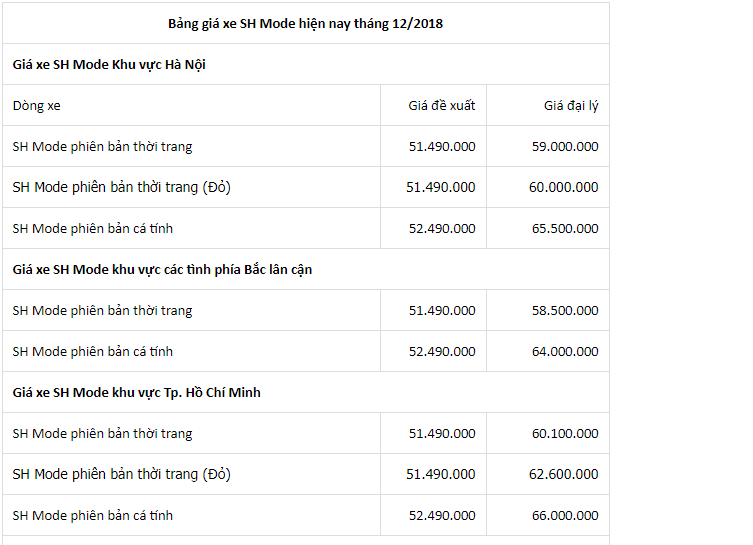Click the Dòng xe column header
Image resolution: width=753 pixels, height=545 pixels.
(36, 106)
